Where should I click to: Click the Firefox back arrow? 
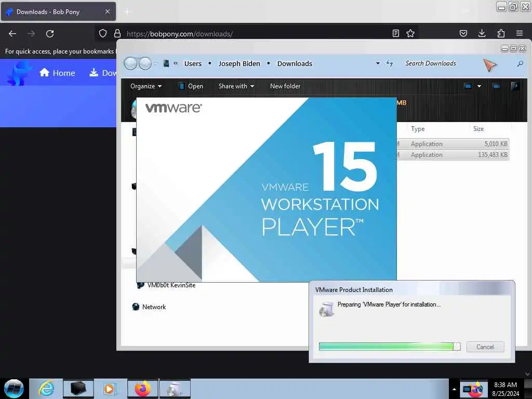coord(12,34)
